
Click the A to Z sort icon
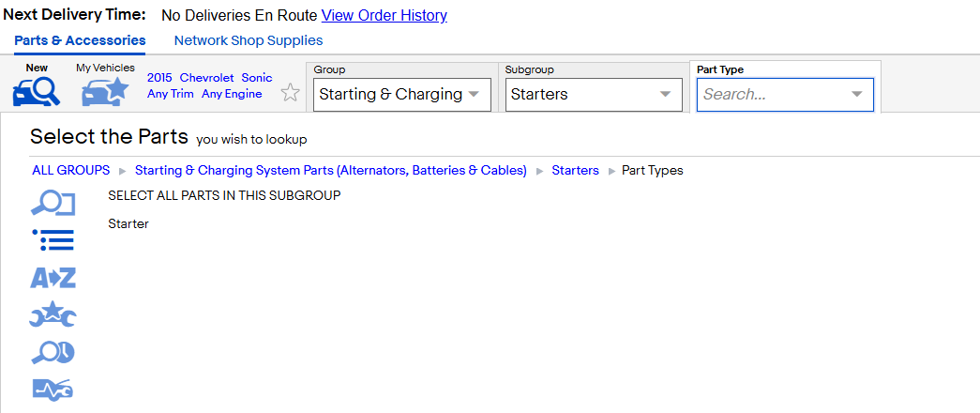click(53, 277)
